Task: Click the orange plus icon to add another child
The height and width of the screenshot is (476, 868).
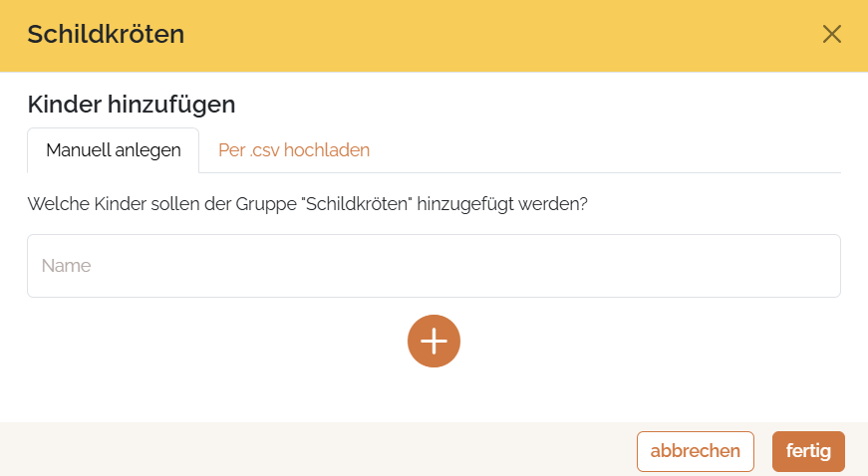Action: point(434,341)
